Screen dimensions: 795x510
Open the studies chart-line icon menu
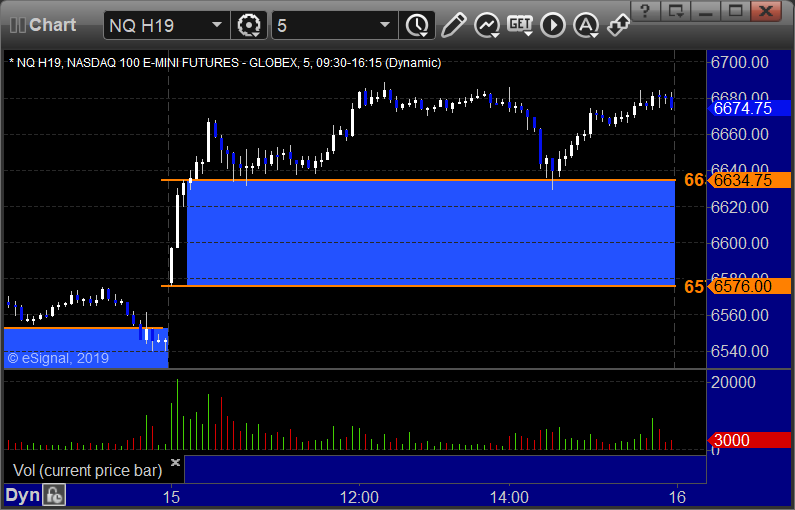pos(486,25)
